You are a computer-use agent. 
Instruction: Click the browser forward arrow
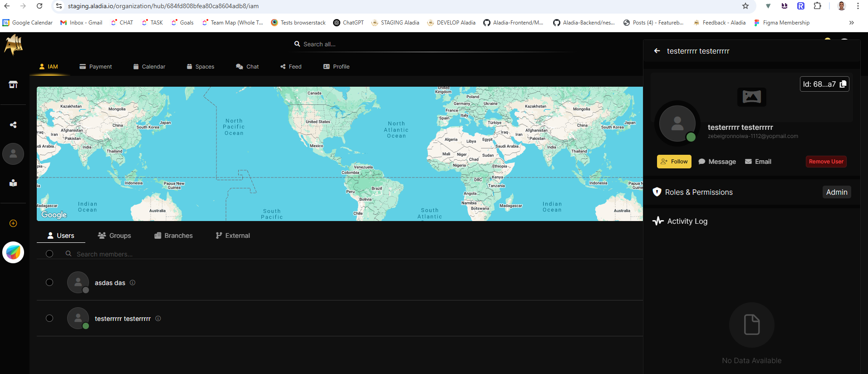[x=23, y=6]
